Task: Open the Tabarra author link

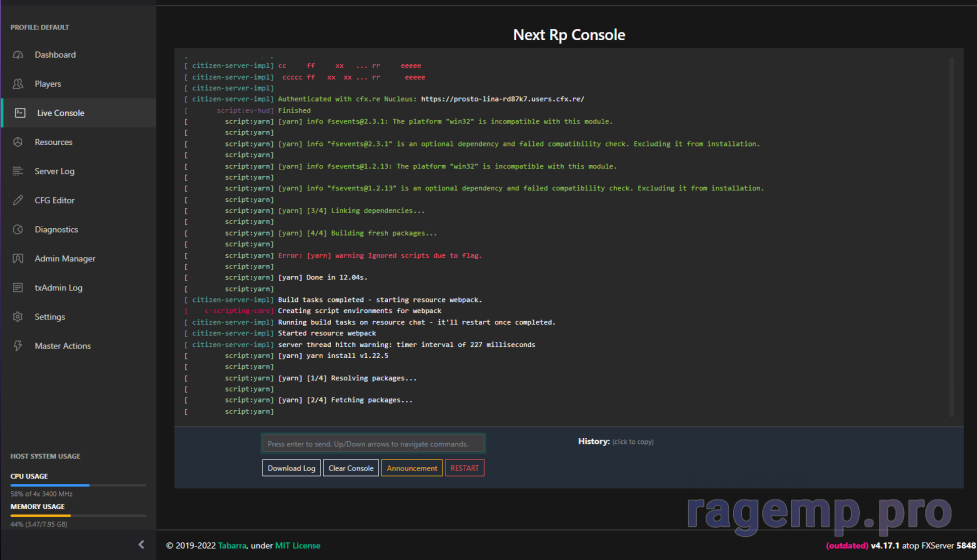Action: [232, 546]
